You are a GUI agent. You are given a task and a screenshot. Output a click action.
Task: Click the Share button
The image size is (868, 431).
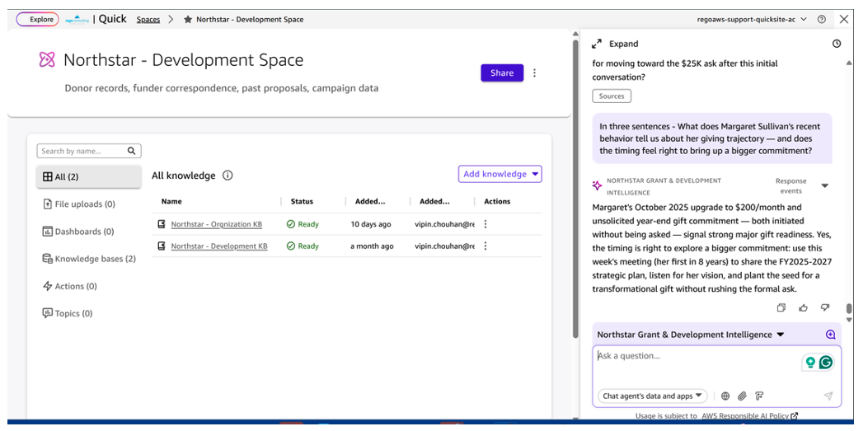[x=501, y=73]
